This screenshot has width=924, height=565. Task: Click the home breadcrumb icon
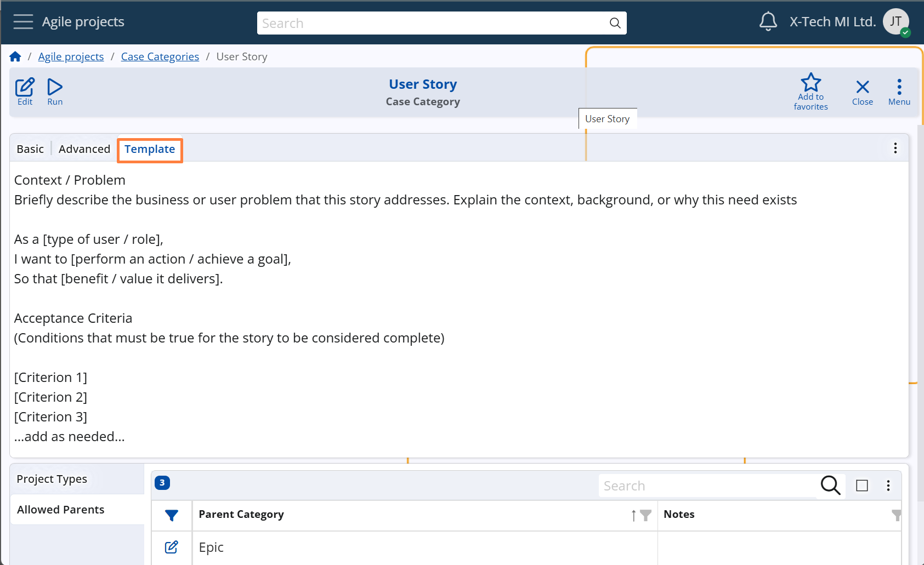pyautogui.click(x=15, y=57)
